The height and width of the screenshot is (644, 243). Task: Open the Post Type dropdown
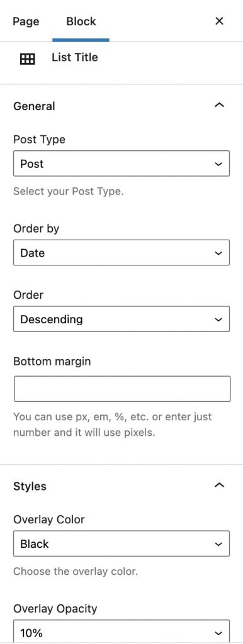121,164
